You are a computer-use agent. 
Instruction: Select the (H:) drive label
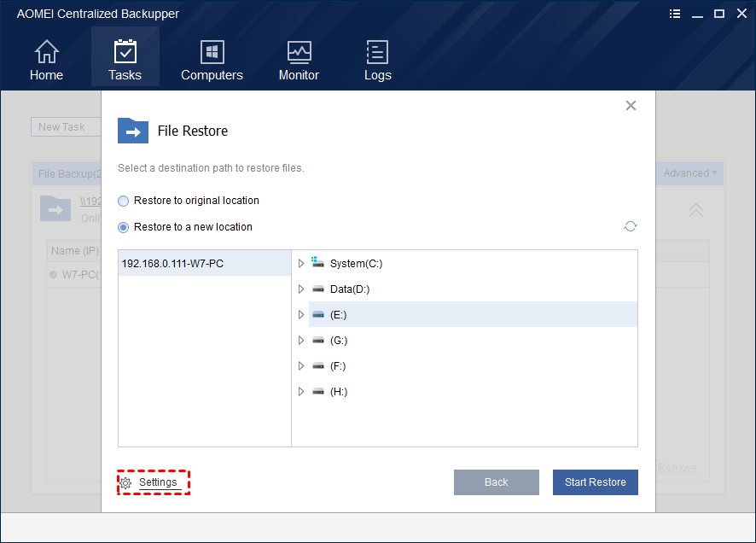[x=339, y=391]
